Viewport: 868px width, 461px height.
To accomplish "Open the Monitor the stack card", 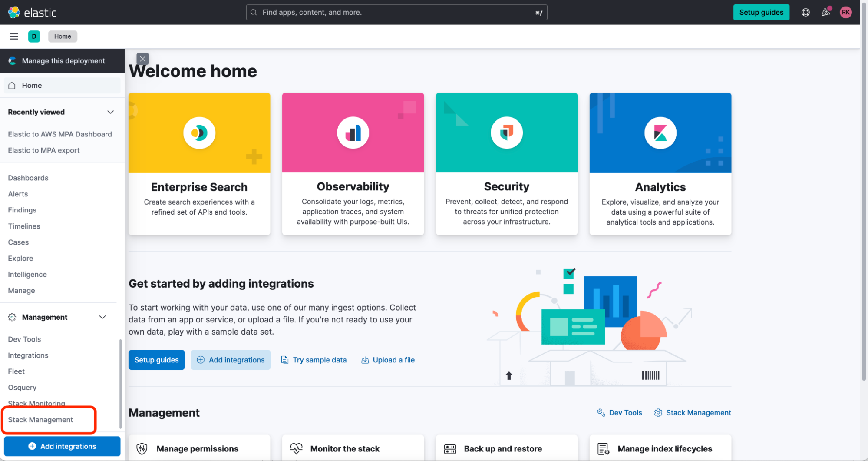I will (353, 448).
